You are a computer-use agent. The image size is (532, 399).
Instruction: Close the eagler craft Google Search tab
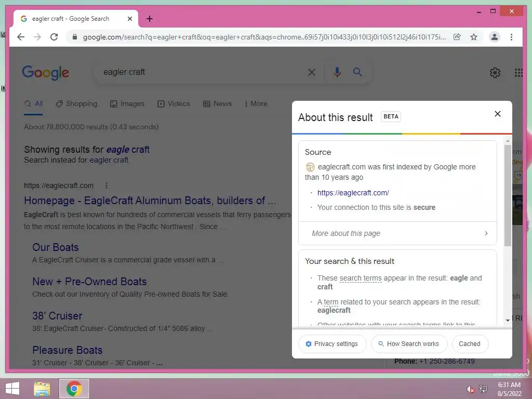coord(129,19)
